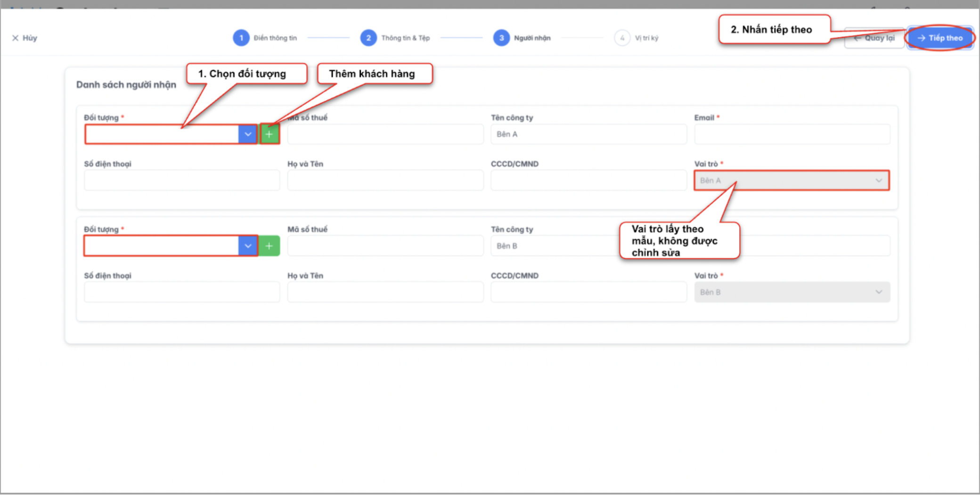This screenshot has width=980, height=495.
Task: Expand the Vai trò Bên B dropdown
Action: click(x=878, y=292)
